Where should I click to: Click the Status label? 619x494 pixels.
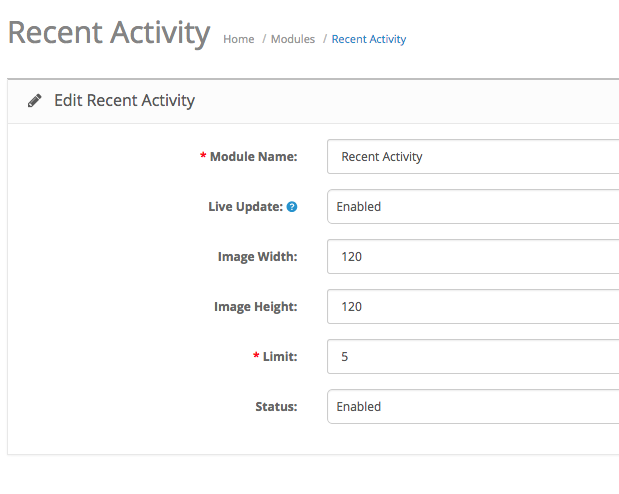(276, 407)
